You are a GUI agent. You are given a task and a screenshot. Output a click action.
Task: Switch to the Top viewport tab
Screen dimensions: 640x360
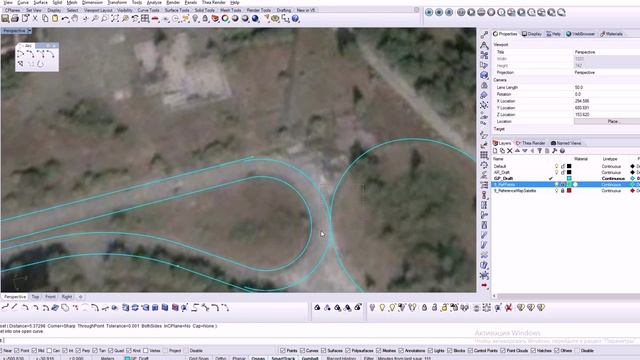click(x=36, y=297)
